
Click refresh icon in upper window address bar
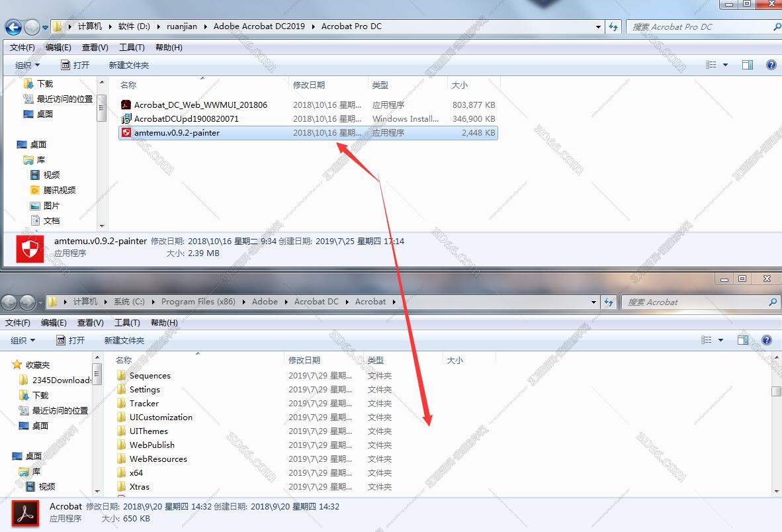(x=613, y=27)
